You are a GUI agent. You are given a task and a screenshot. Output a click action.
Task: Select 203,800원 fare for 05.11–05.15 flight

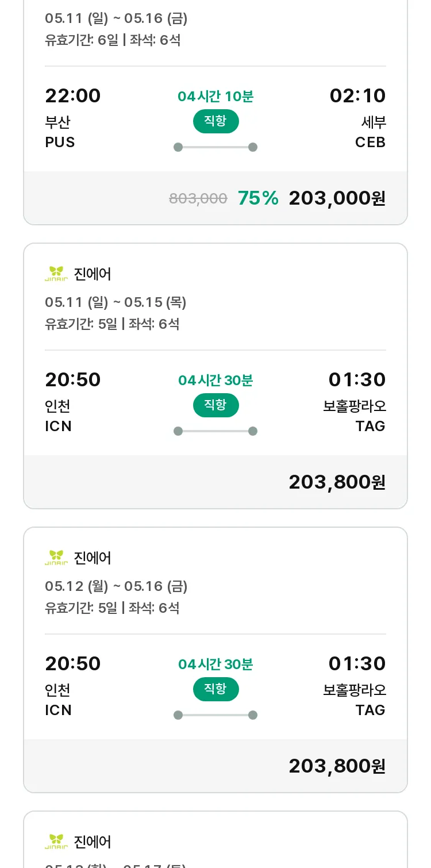coord(337,482)
